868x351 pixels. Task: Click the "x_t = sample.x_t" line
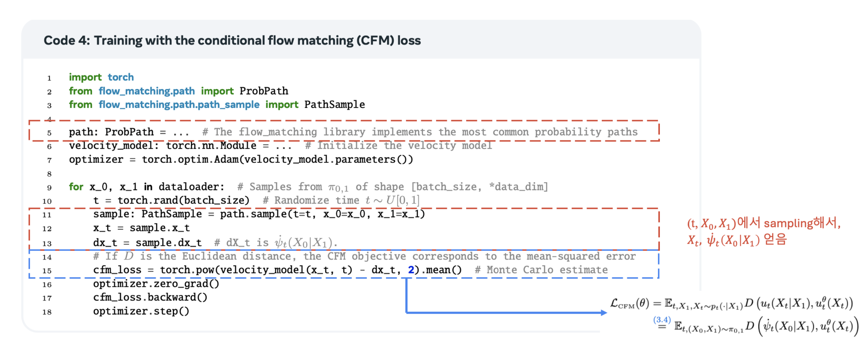141,228
